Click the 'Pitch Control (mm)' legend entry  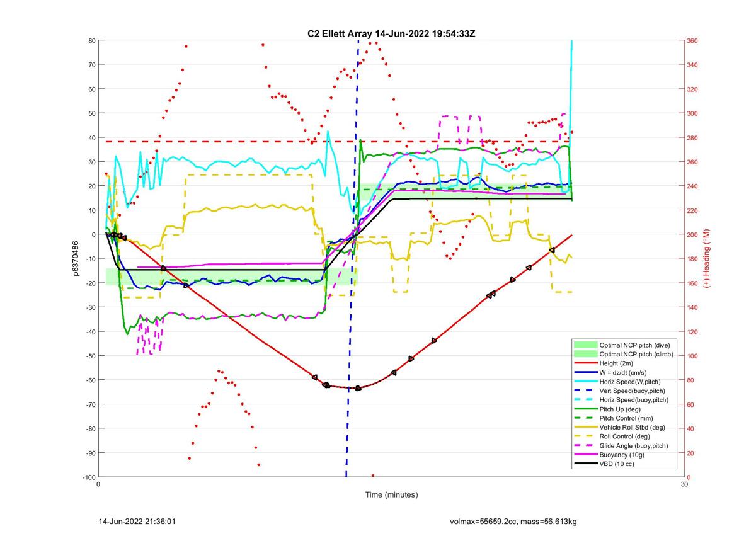pyautogui.click(x=627, y=418)
